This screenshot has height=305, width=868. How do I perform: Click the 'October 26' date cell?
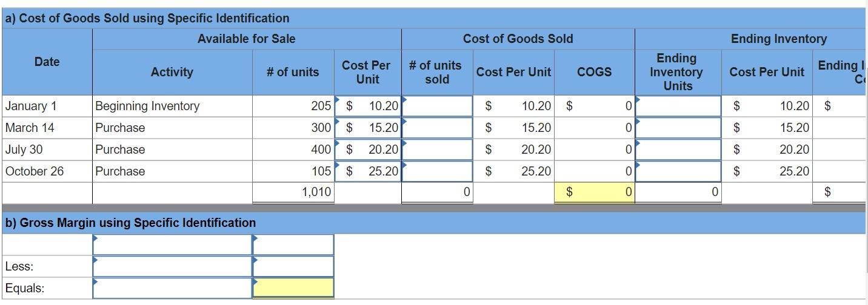pyautogui.click(x=46, y=171)
